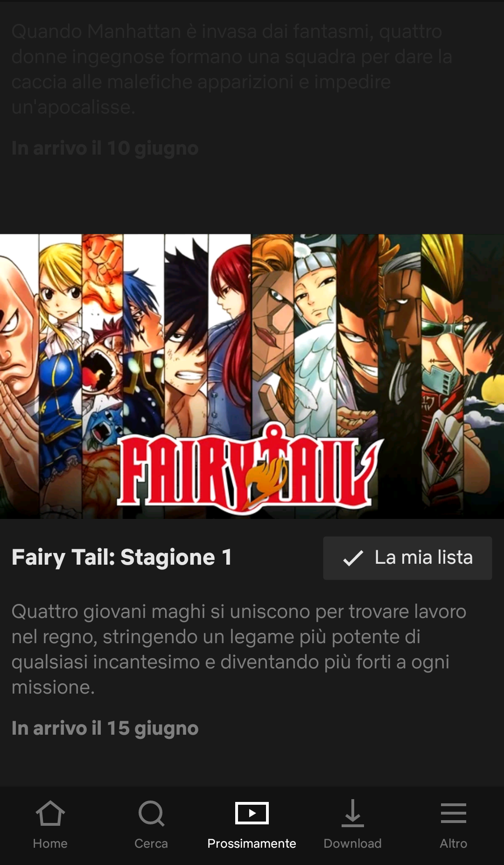This screenshot has width=504, height=865.
Task: Select the Prossimamente tab label
Action: click(x=252, y=844)
